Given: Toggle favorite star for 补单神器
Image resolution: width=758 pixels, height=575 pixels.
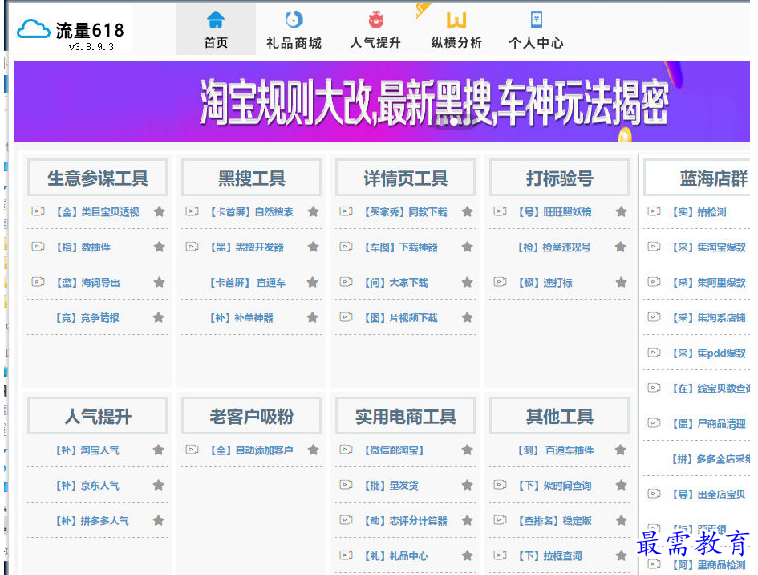Looking at the screenshot, I should [313, 317].
